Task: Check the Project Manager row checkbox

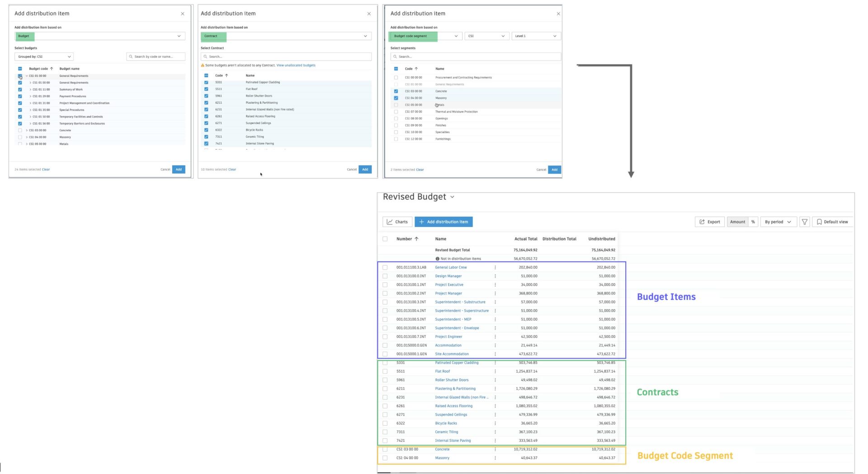Action: click(385, 294)
